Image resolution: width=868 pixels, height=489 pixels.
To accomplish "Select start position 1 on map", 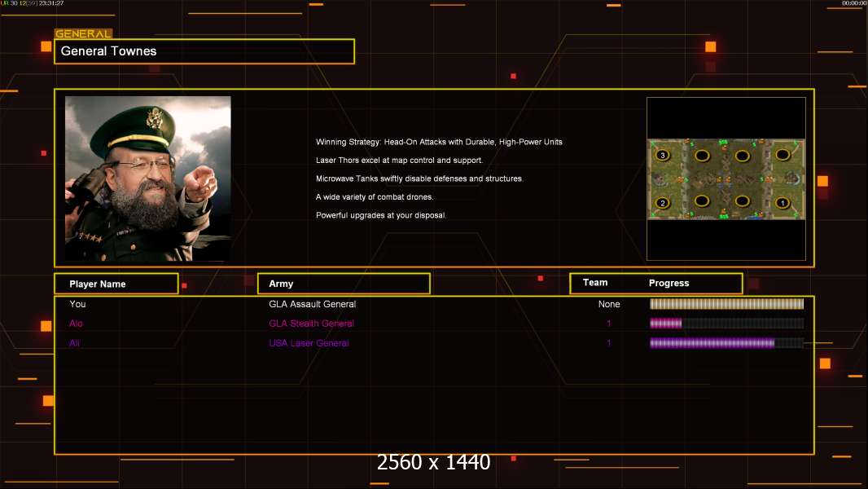I will [x=783, y=203].
